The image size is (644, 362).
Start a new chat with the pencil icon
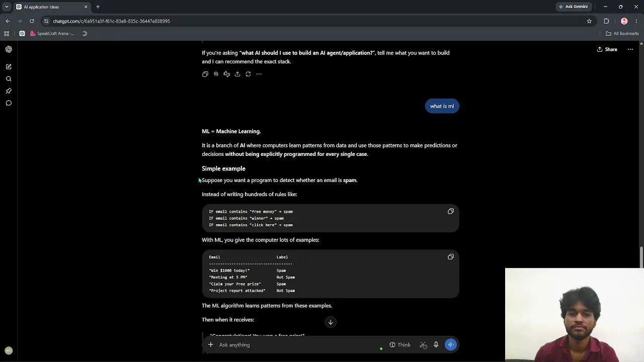pyautogui.click(x=9, y=66)
